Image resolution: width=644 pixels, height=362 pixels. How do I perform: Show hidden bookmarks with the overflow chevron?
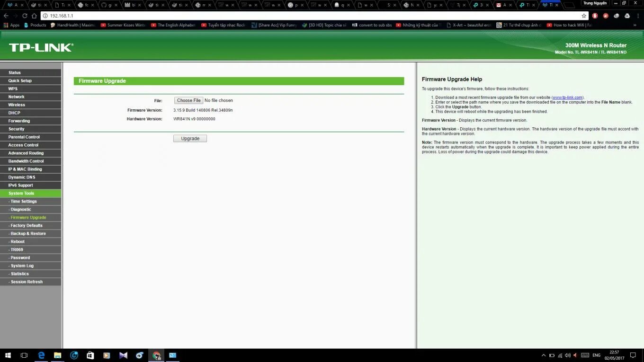635,25
